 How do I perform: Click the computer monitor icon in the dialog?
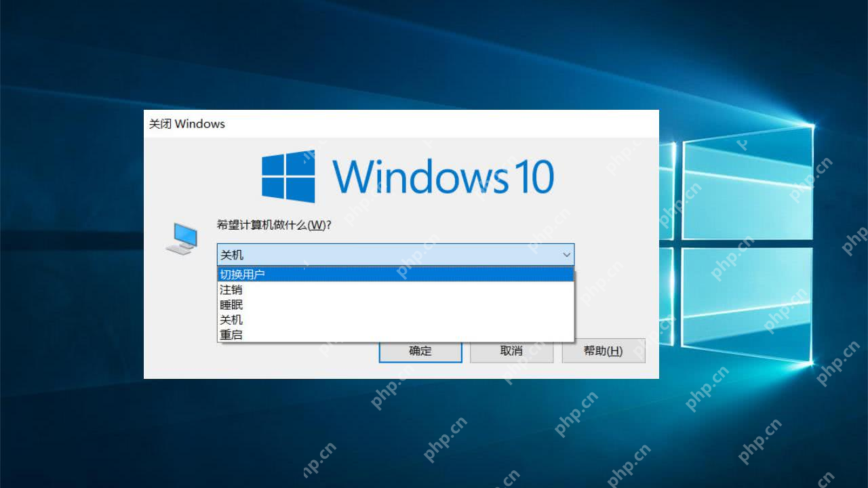[181, 239]
